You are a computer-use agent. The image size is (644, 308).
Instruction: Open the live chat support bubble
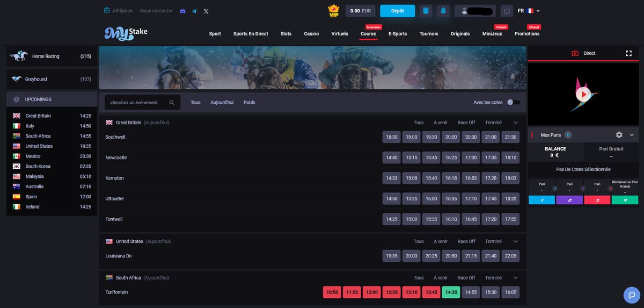pos(632,295)
